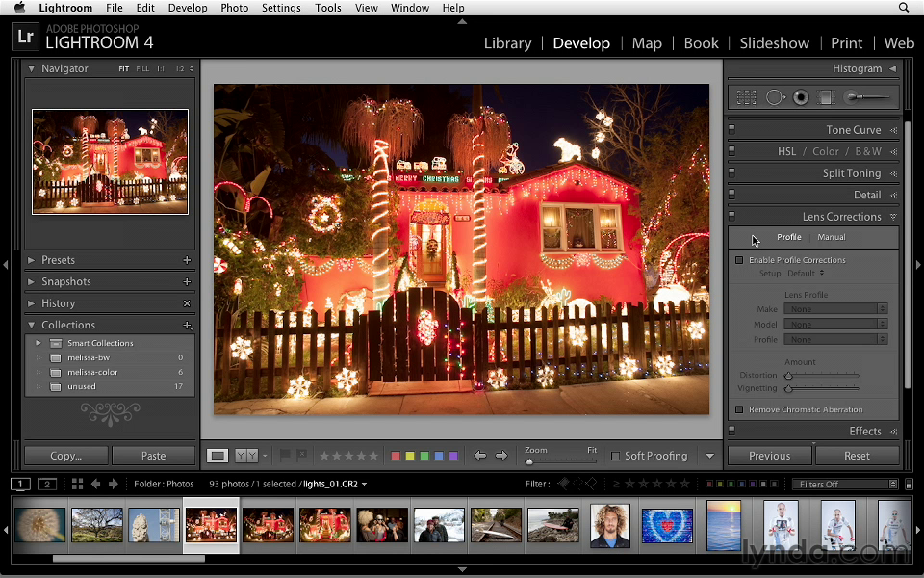Viewport: 924px width, 578px height.
Task: Open the Photo menu
Action: pos(234,8)
